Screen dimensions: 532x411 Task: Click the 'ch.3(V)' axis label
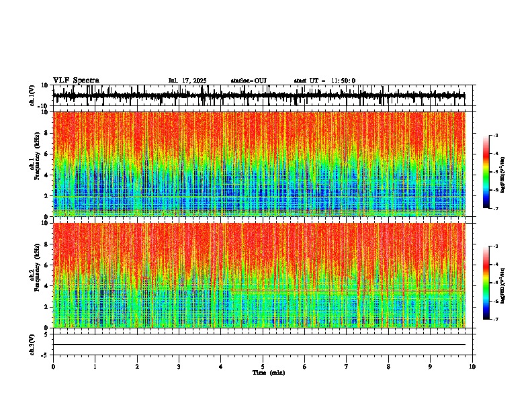pyautogui.click(x=32, y=345)
